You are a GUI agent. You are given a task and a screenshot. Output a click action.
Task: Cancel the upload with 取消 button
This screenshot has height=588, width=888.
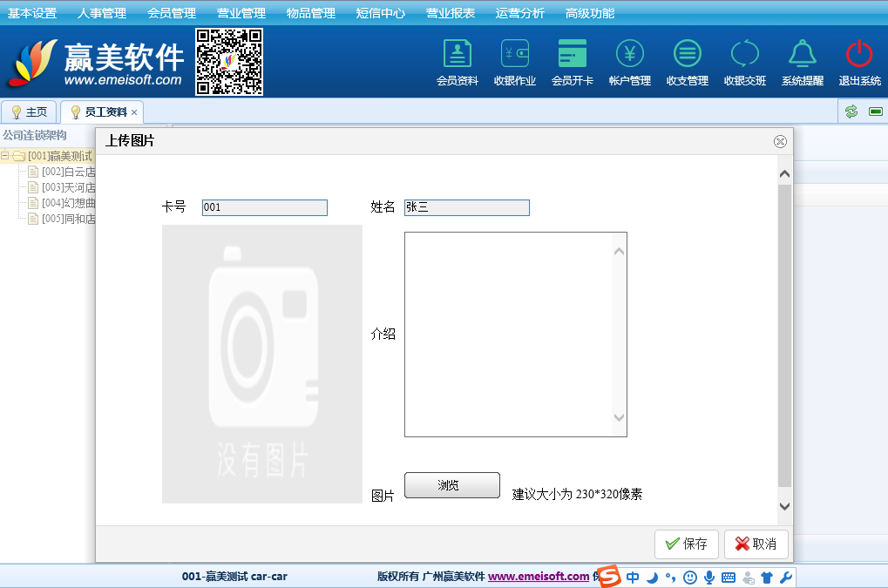pos(756,544)
